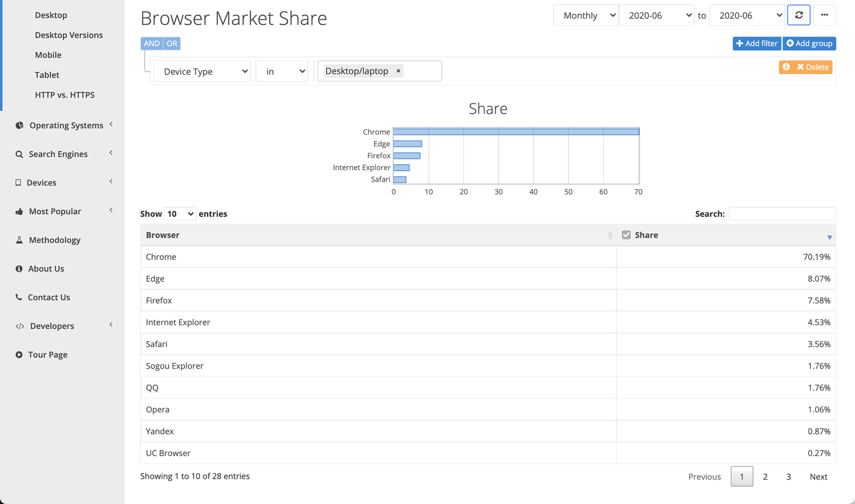The height and width of the screenshot is (504, 855).
Task: Open the HTTP vs. HTTPS page
Action: tap(65, 95)
